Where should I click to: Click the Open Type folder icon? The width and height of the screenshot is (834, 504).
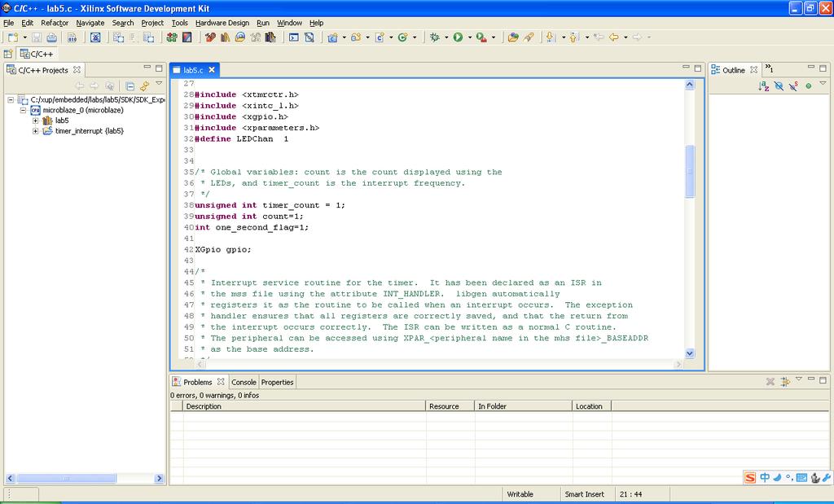click(513, 37)
